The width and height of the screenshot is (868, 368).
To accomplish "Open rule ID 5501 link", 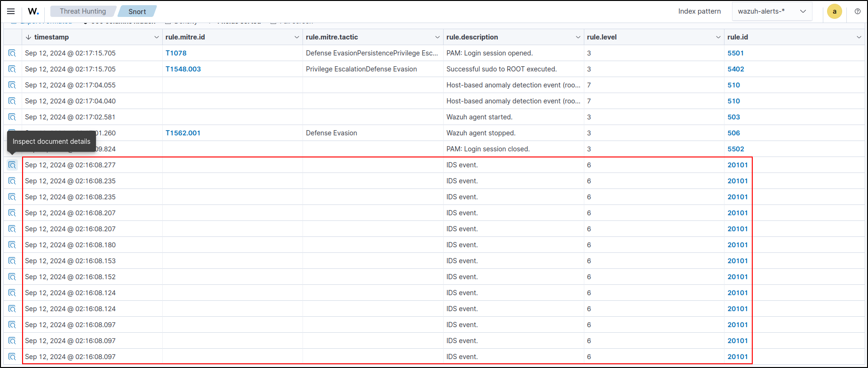I will pos(736,53).
